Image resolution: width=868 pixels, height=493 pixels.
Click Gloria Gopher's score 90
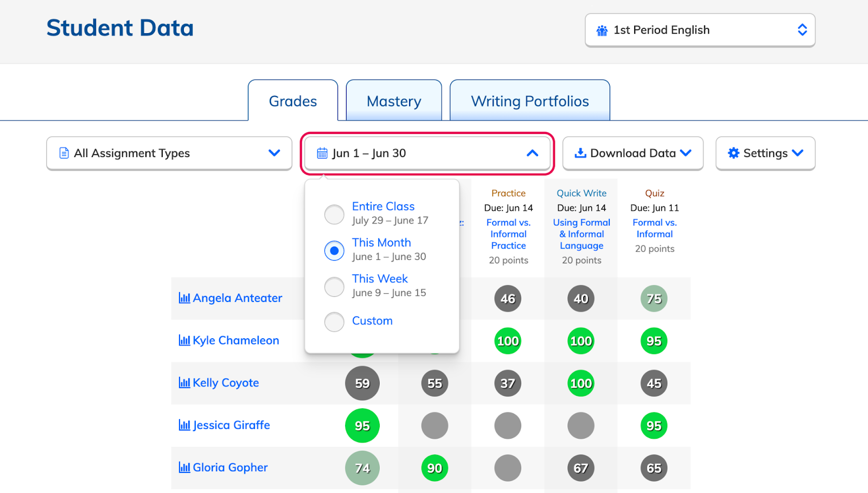[x=435, y=468]
